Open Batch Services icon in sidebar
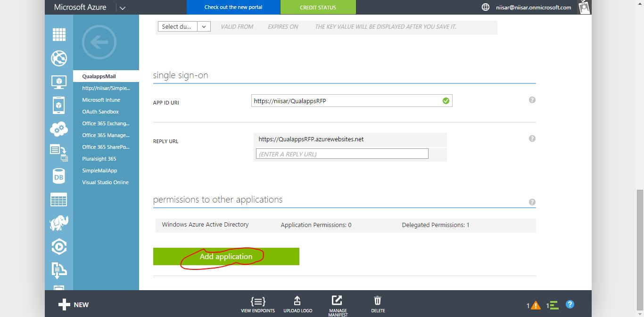644x317 pixels. pos(59,153)
